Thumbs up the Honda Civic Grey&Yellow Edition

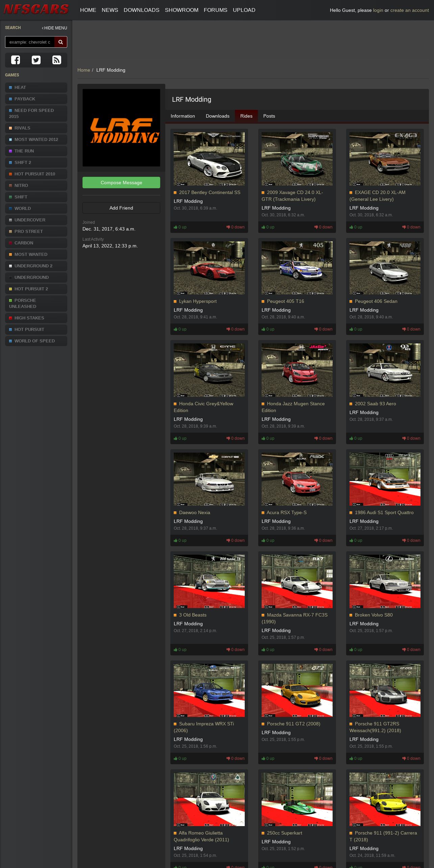point(180,438)
